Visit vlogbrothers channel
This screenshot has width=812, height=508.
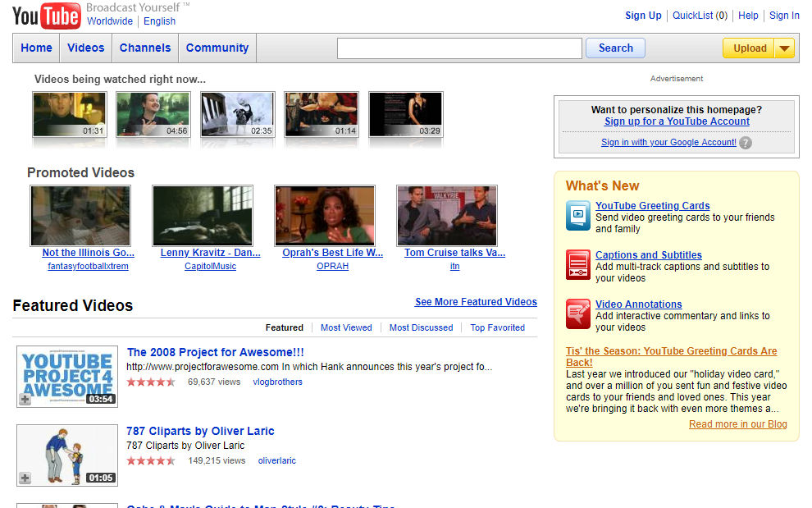coord(277,382)
